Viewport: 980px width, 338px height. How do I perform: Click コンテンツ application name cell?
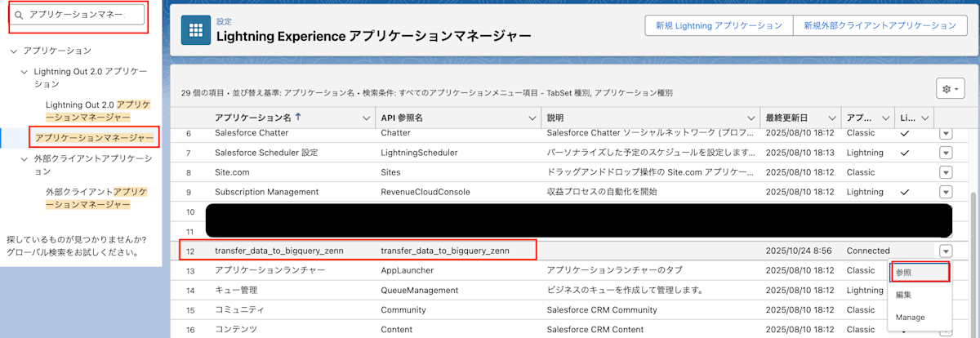coord(236,329)
